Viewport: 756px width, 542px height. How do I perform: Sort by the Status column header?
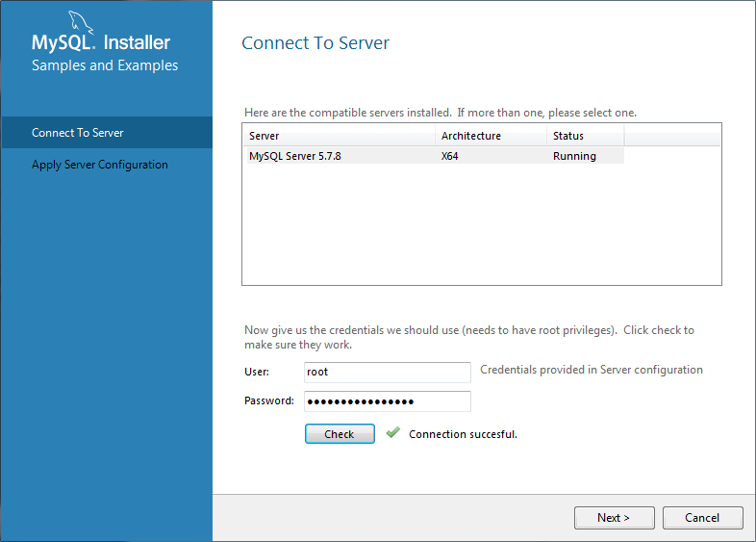pyautogui.click(x=586, y=136)
